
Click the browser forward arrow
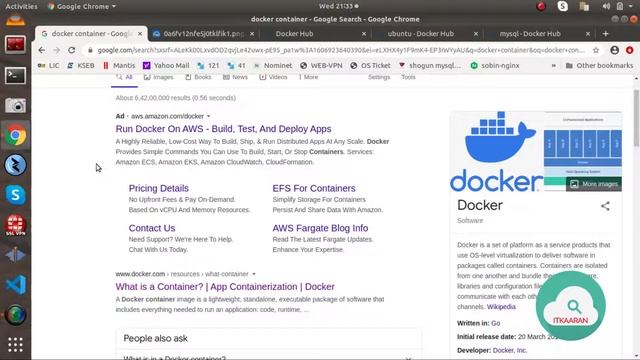(57, 50)
